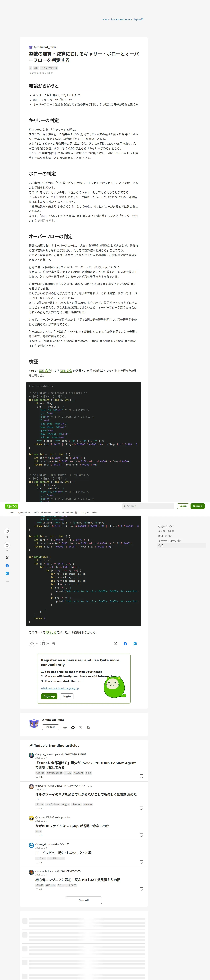The height and width of the screenshot is (980, 210).
Task: Click the heart icon below the article
Action: (x=32, y=644)
